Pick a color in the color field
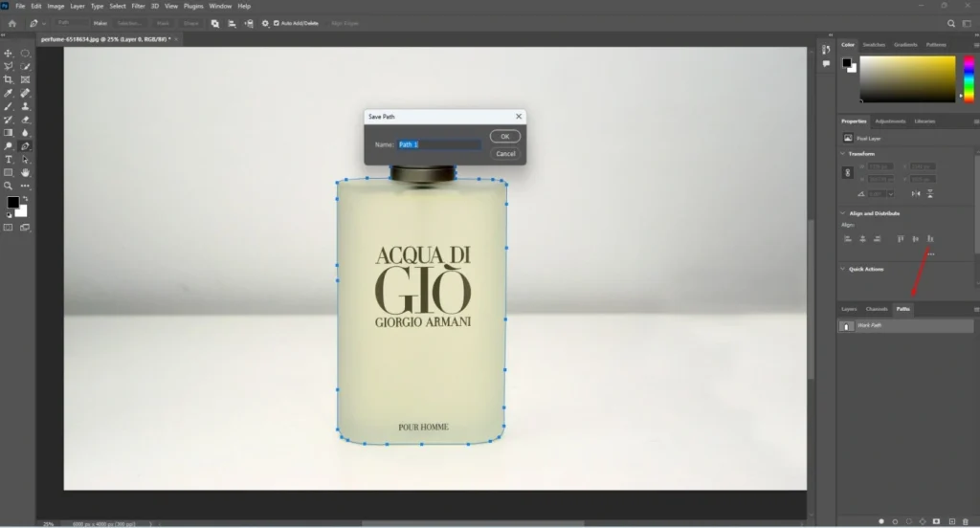This screenshot has width=980, height=528. (x=907, y=78)
